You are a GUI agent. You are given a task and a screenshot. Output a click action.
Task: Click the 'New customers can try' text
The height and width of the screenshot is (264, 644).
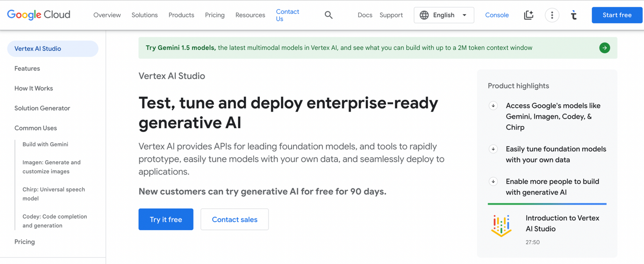262,192
